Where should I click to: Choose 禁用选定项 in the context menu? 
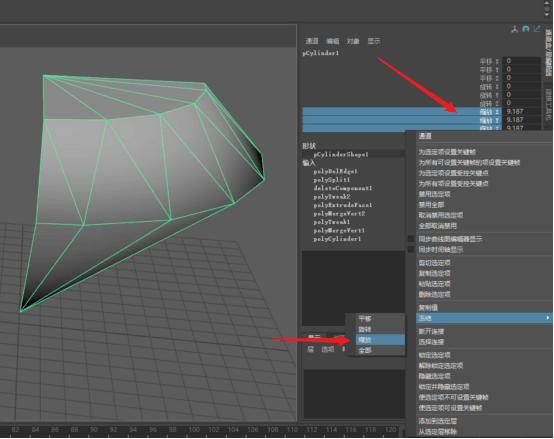pyautogui.click(x=434, y=194)
